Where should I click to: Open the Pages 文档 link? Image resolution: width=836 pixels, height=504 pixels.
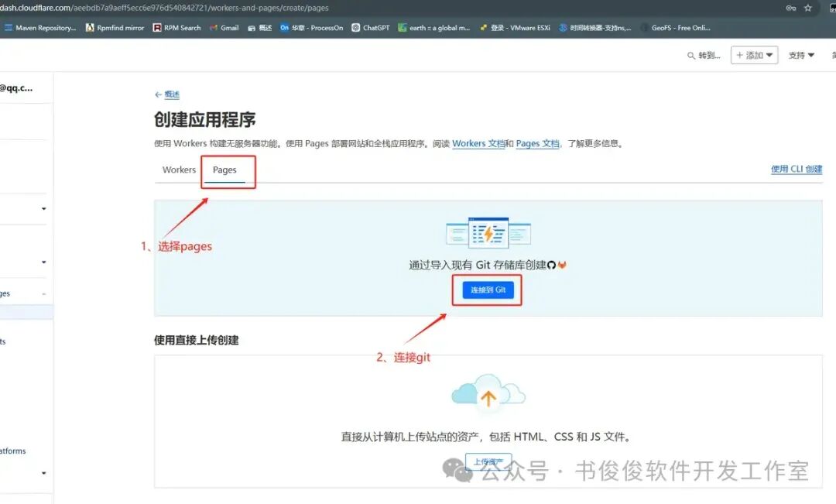click(538, 143)
